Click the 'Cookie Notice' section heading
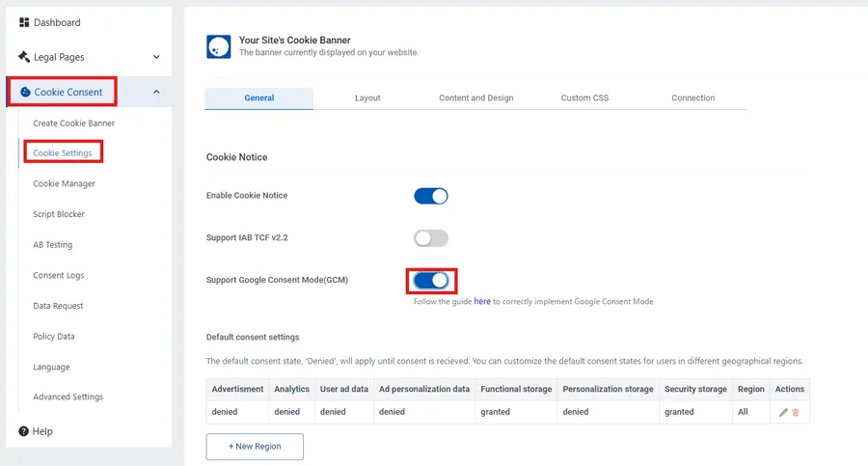Image resolution: width=868 pixels, height=466 pixels. click(236, 157)
